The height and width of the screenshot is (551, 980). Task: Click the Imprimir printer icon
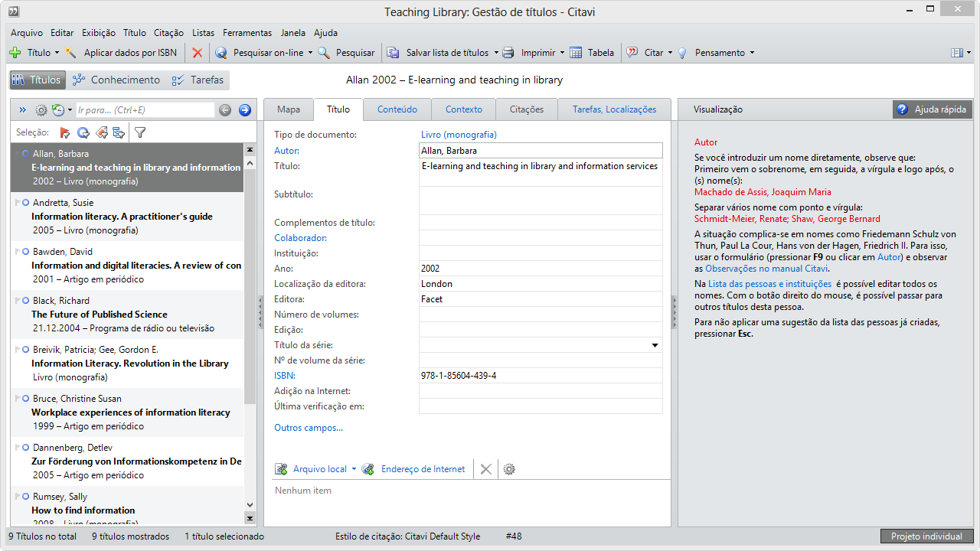[509, 53]
